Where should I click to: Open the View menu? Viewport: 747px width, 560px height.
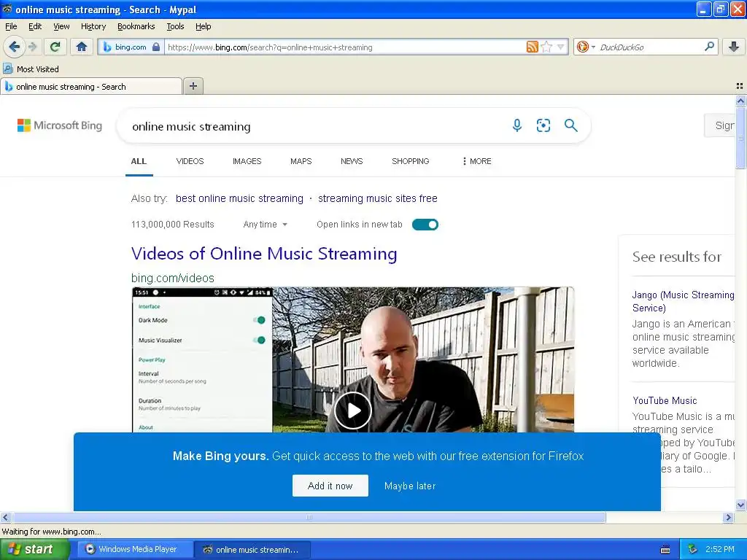coord(61,26)
